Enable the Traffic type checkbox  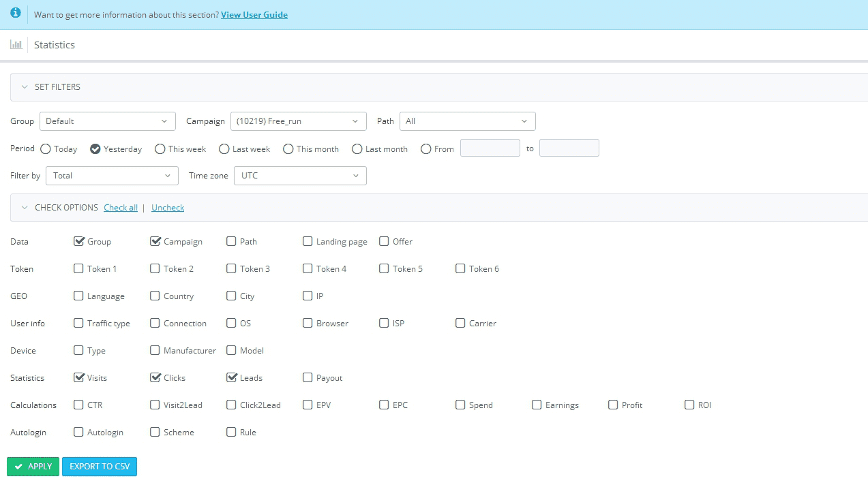78,323
